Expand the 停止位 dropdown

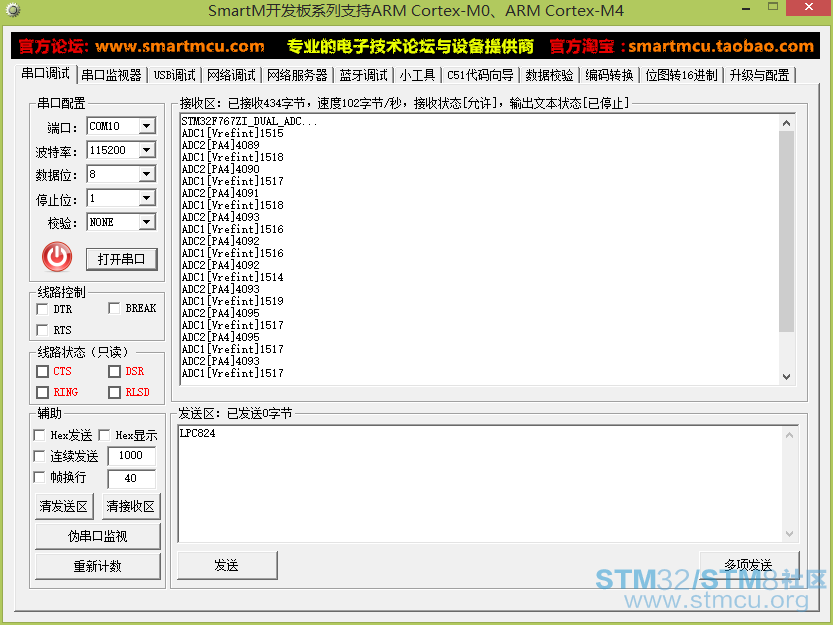(x=147, y=198)
